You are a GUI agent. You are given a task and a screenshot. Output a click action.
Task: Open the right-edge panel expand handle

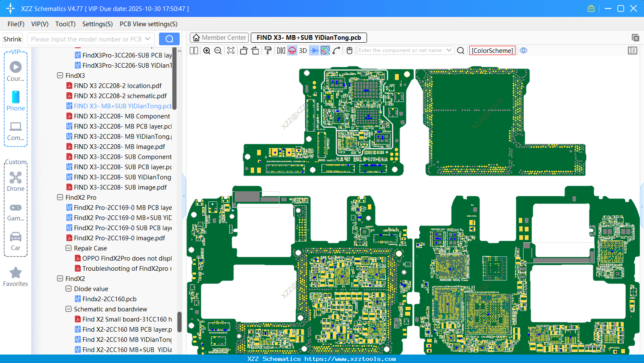coord(642,206)
